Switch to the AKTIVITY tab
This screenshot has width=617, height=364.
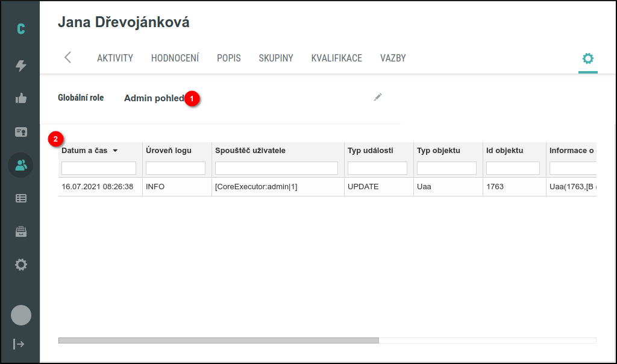click(x=114, y=58)
